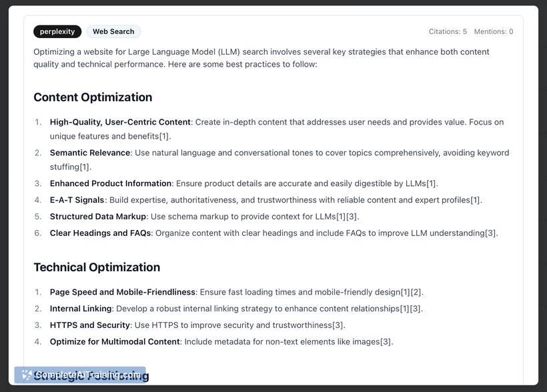Open citation [2] on Page Speed line
Viewport: 547px width, 392px height.
pyautogui.click(x=417, y=292)
